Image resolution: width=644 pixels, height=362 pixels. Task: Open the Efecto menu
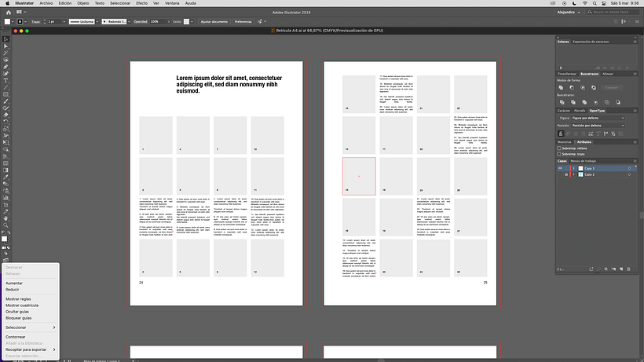pos(141,3)
